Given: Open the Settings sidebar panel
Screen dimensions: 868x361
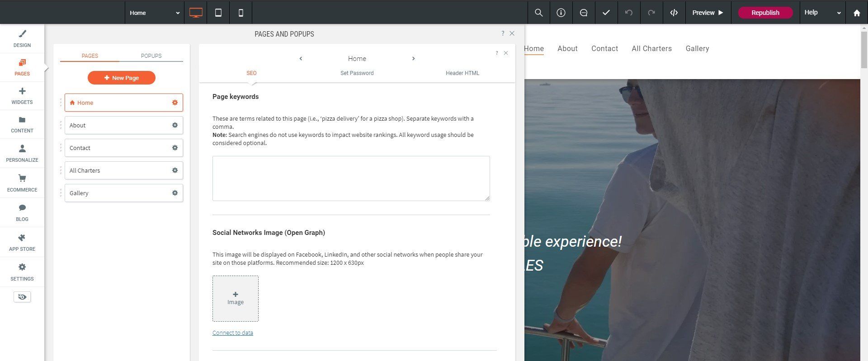Looking at the screenshot, I should 22,272.
